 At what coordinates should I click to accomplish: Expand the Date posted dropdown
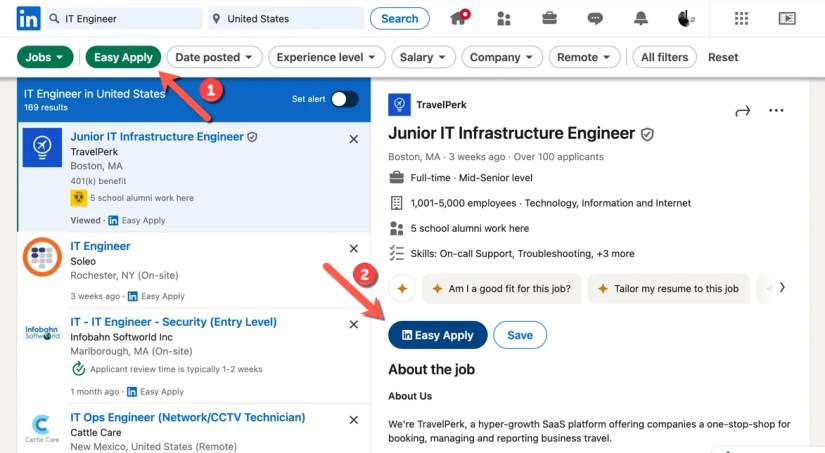tap(215, 57)
